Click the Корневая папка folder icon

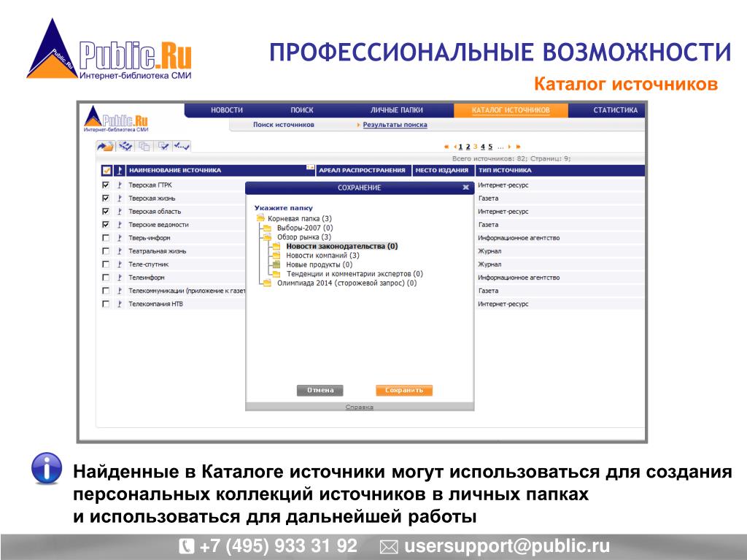coord(260,218)
